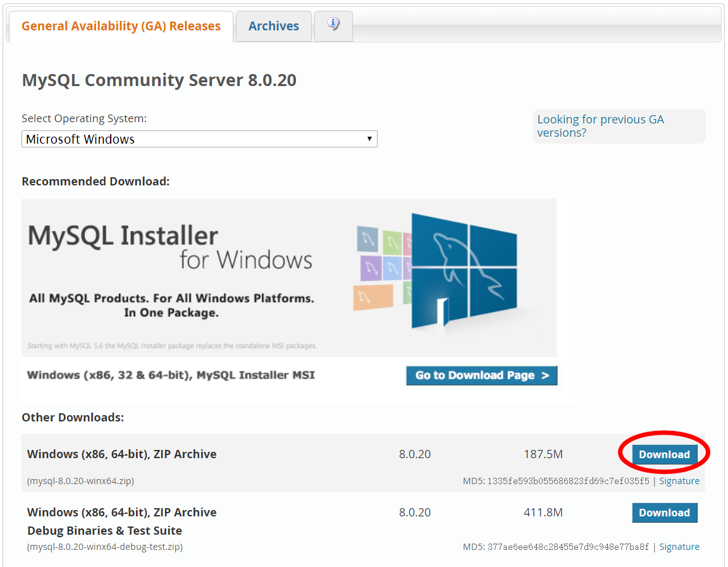
Task: Open Signature link for mysql-8.0.20-winx64.zip
Action: [x=679, y=481]
